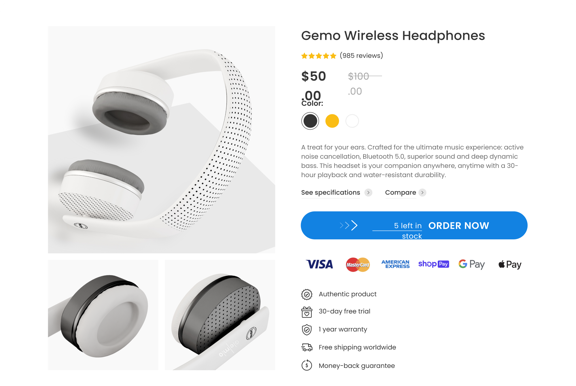
Task: Click the free shipping truck icon
Action: [307, 347]
